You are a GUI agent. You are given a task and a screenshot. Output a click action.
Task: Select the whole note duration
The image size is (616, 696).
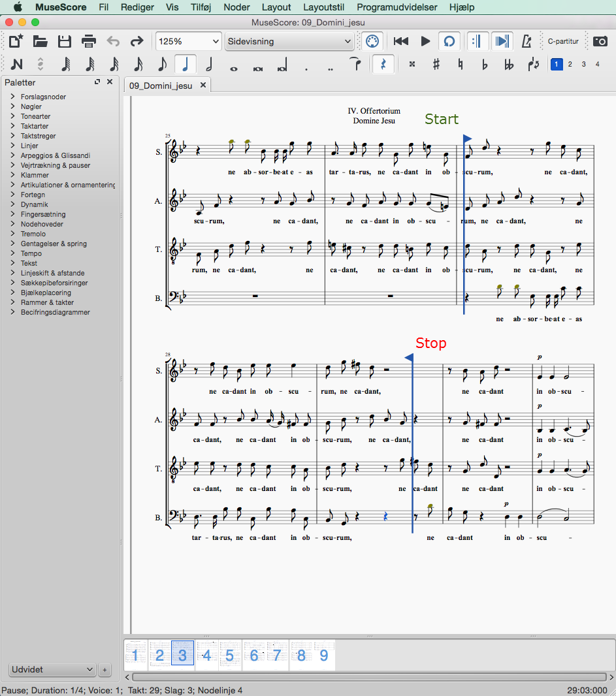234,69
